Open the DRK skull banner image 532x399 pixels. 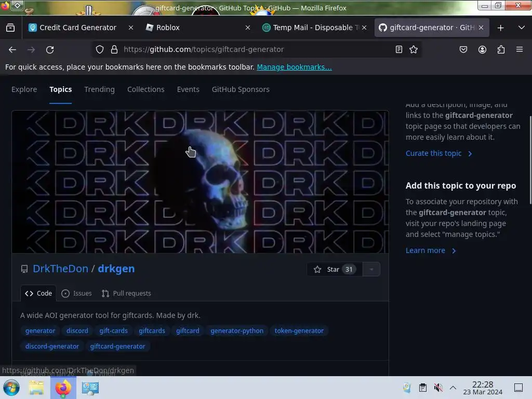click(x=200, y=182)
